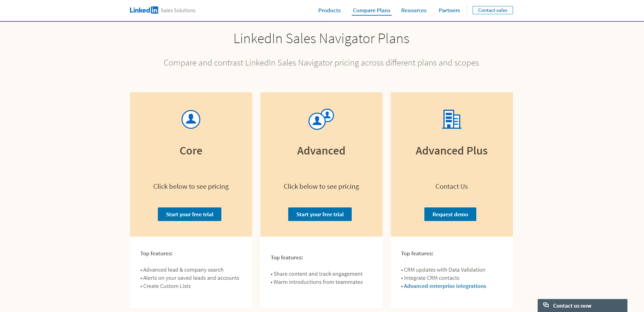Start your free trial for Core plan
Image resolution: width=644 pixels, height=312 pixels.
pyautogui.click(x=189, y=214)
